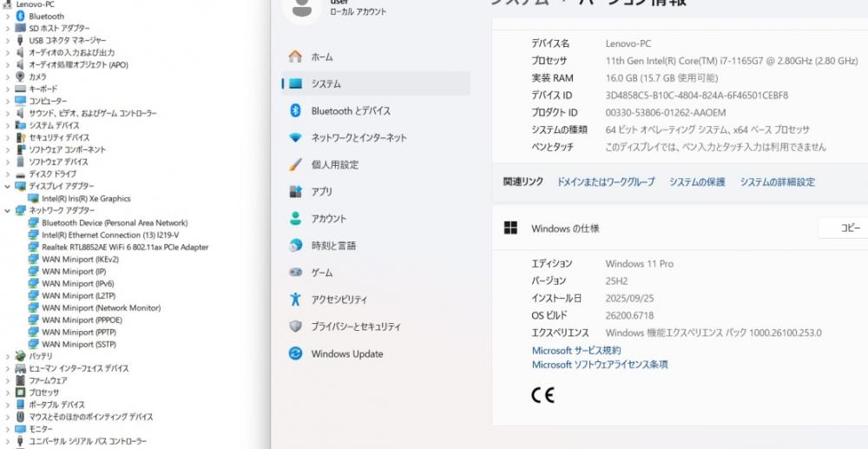Click the ネットワークとインターネット wifi icon
Viewport: 868px width, 449px height.
(x=296, y=138)
